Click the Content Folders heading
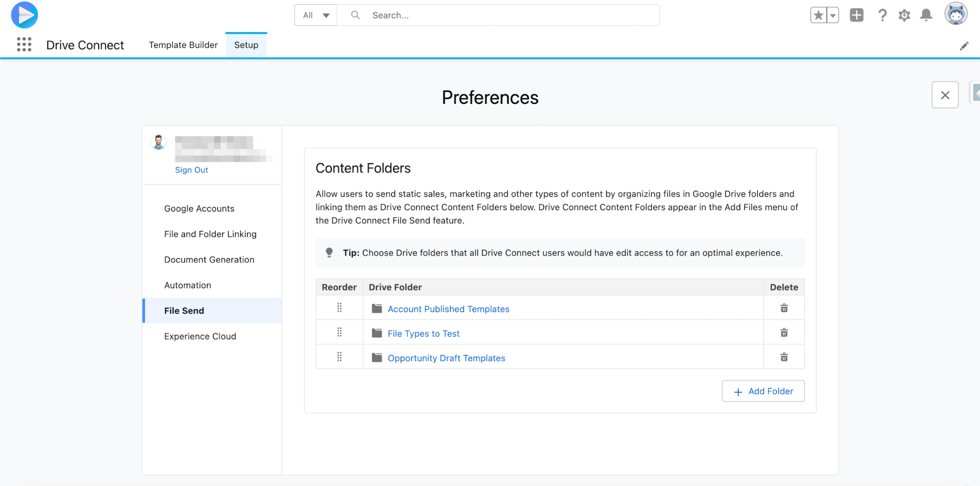This screenshot has width=980, height=486. 363,168
